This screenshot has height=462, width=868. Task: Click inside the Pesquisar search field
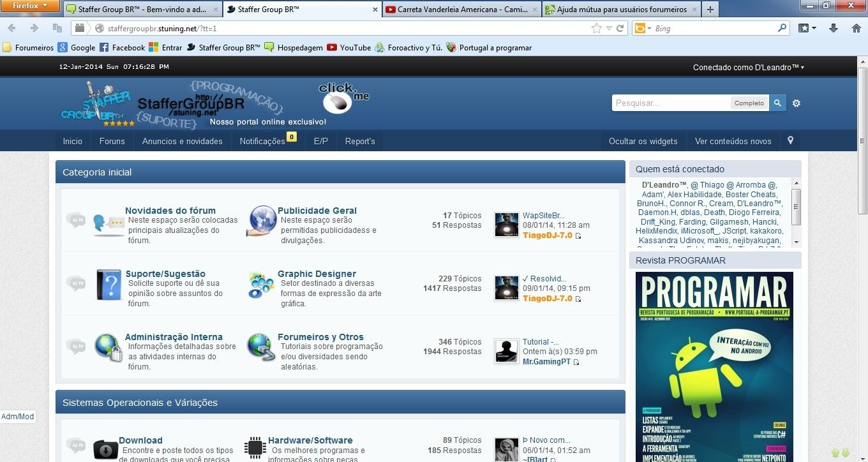[x=671, y=103]
